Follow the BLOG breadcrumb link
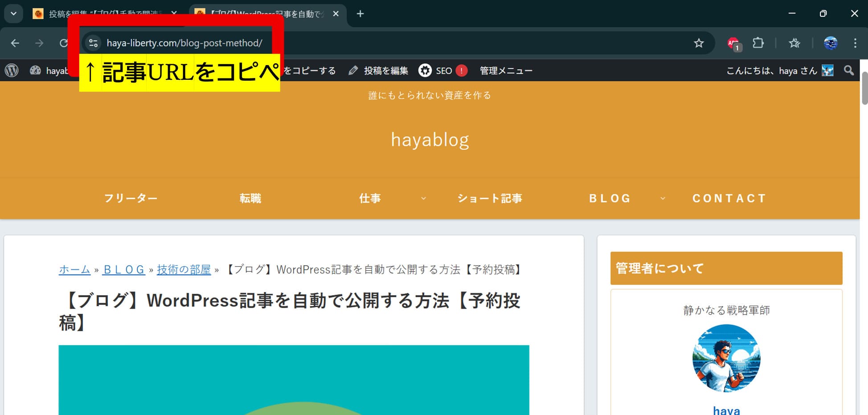 (x=124, y=270)
